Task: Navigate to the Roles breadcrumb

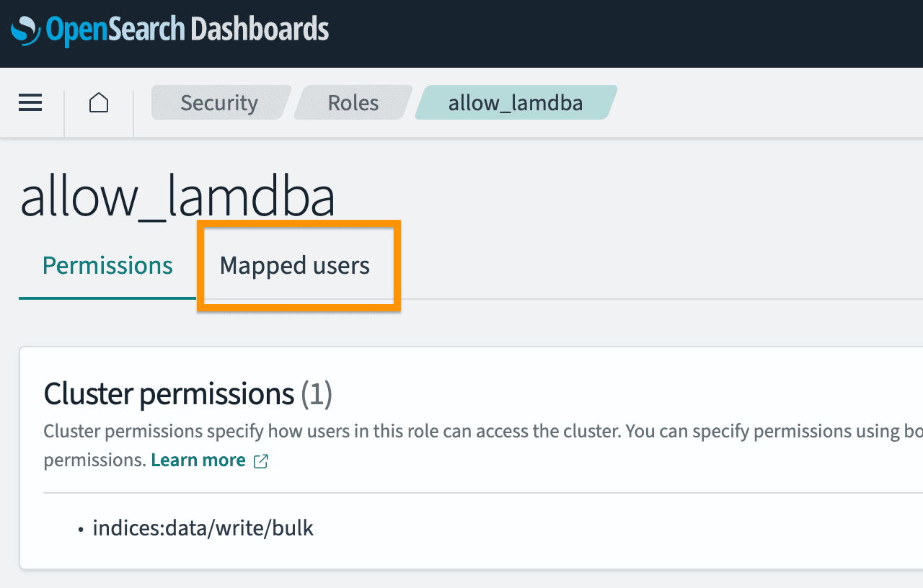Action: coord(353,103)
